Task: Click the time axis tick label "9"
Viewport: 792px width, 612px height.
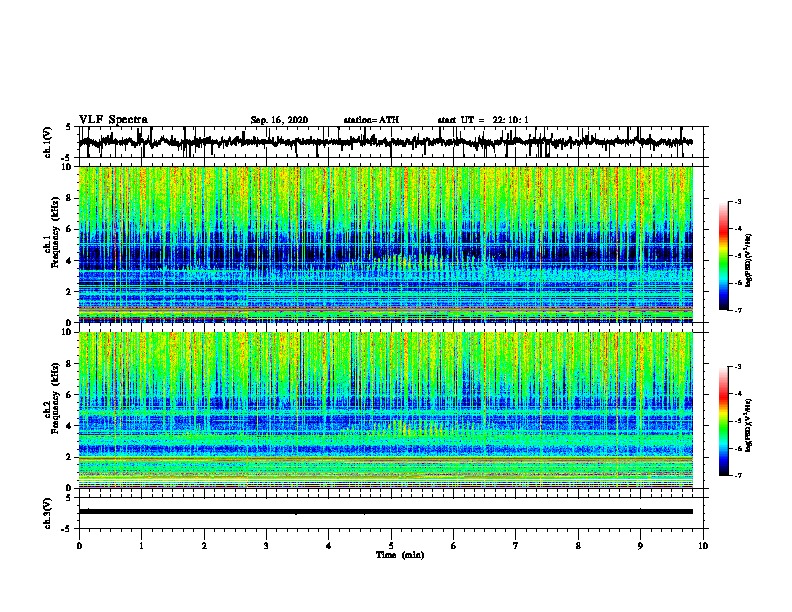Action: click(640, 545)
